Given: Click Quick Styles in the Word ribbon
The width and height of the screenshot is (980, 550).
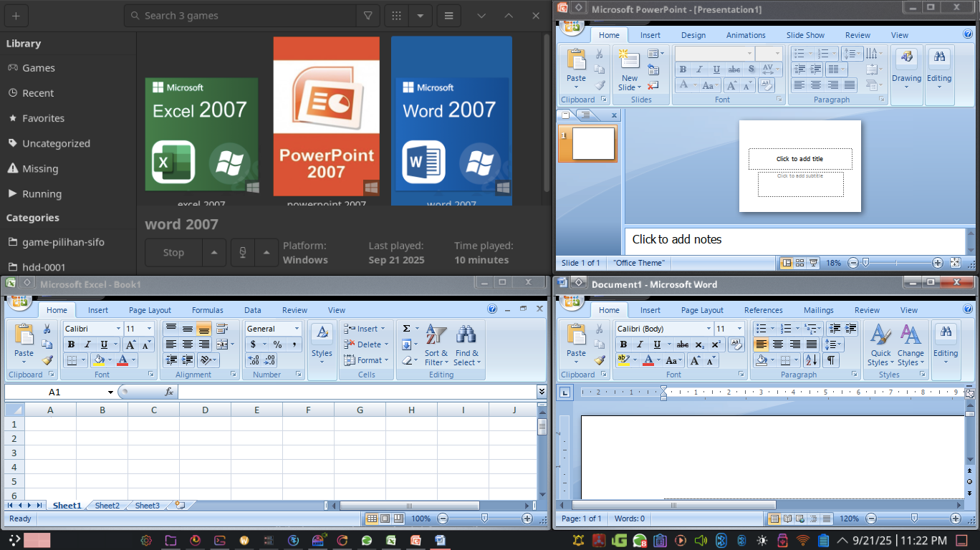Looking at the screenshot, I should (x=880, y=346).
